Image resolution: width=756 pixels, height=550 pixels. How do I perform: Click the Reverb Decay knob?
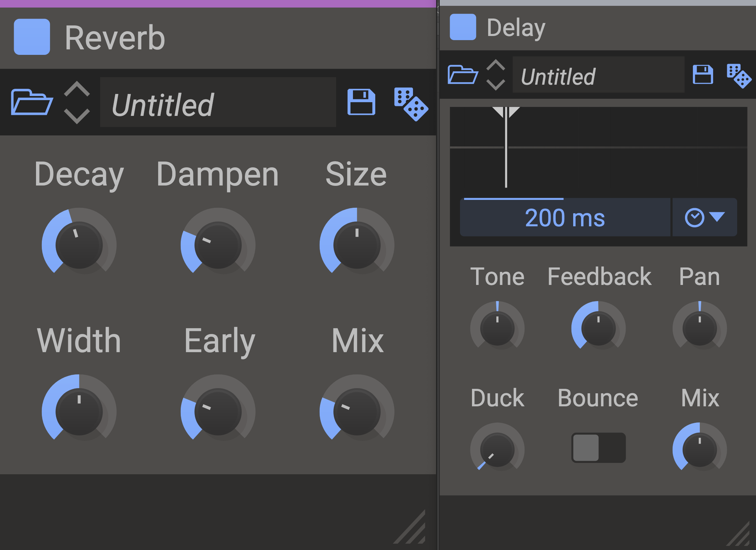pos(79,245)
